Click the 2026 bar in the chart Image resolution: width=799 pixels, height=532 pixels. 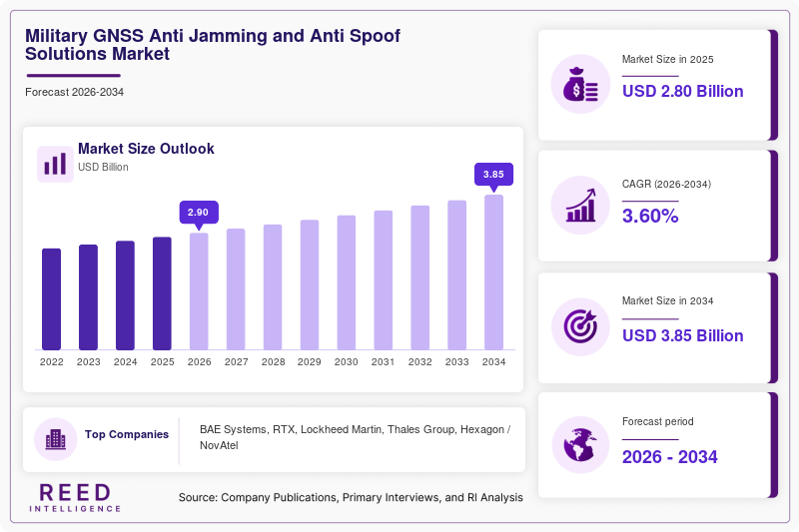tap(199, 291)
